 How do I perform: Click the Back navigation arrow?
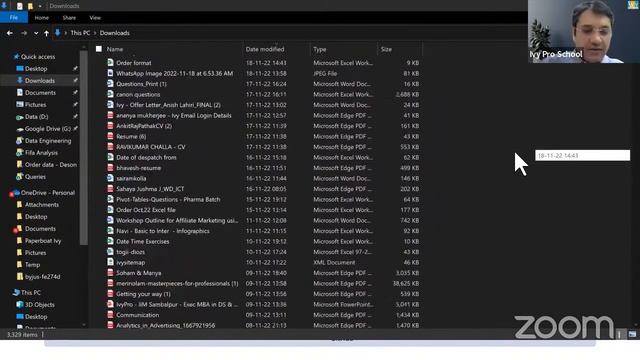(10, 33)
